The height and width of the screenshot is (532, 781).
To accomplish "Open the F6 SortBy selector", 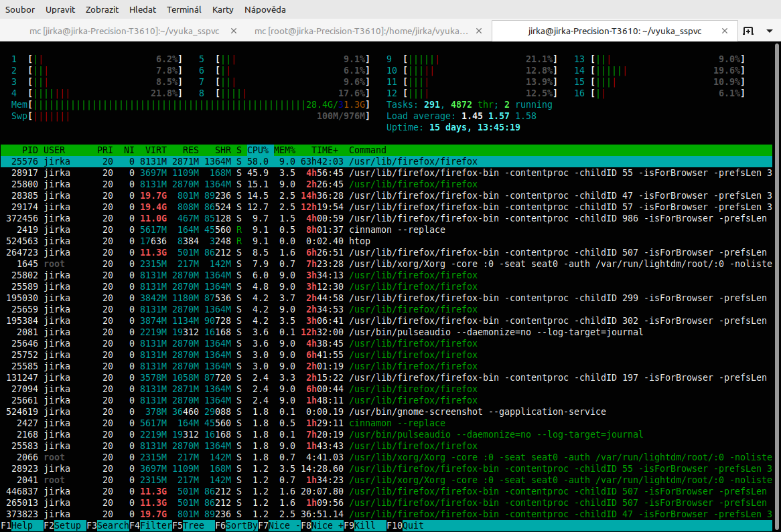I will point(236,525).
